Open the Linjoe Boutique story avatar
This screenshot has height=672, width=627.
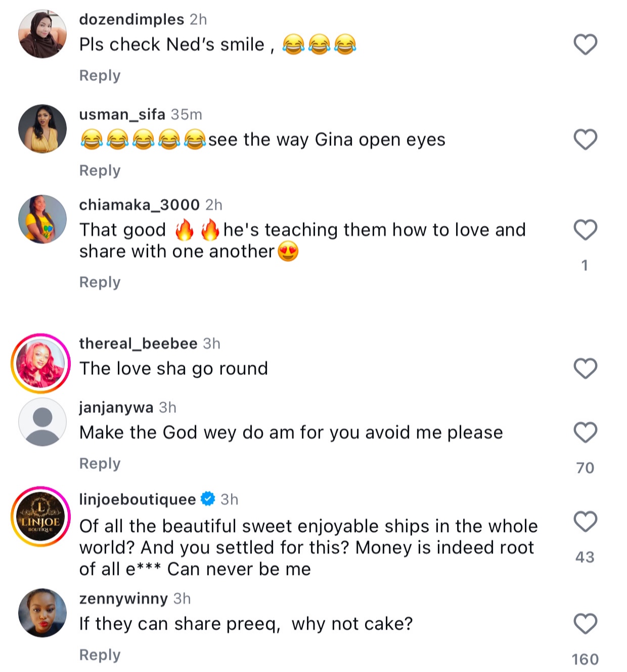tap(40, 516)
